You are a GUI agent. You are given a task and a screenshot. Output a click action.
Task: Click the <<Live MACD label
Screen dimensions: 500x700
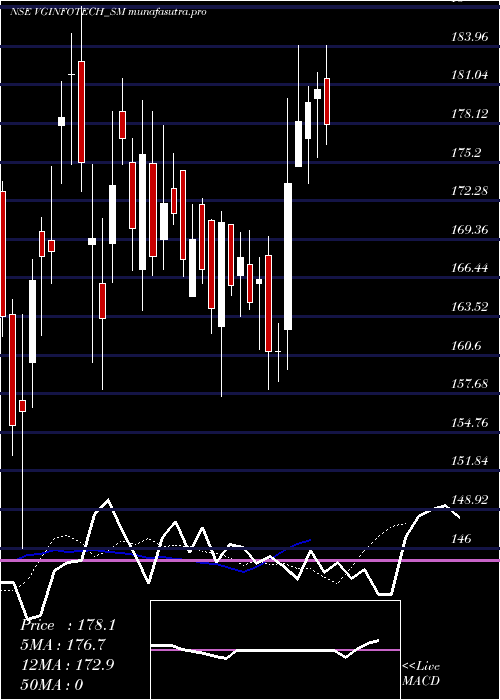421,673
